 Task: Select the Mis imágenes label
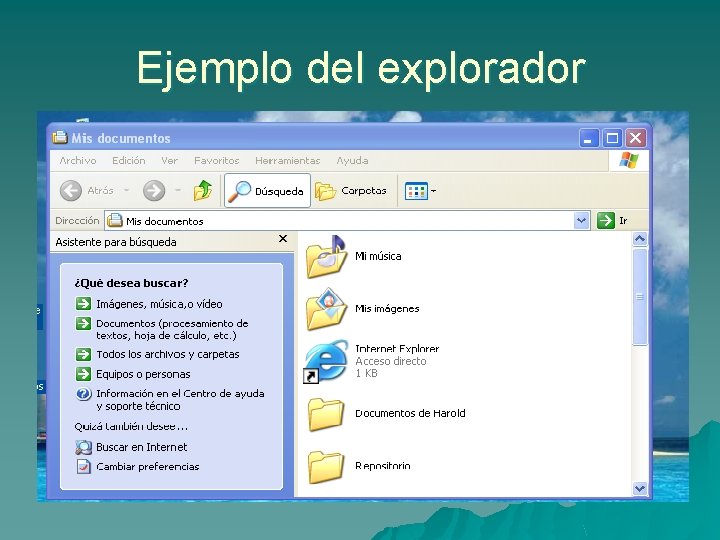tap(387, 309)
